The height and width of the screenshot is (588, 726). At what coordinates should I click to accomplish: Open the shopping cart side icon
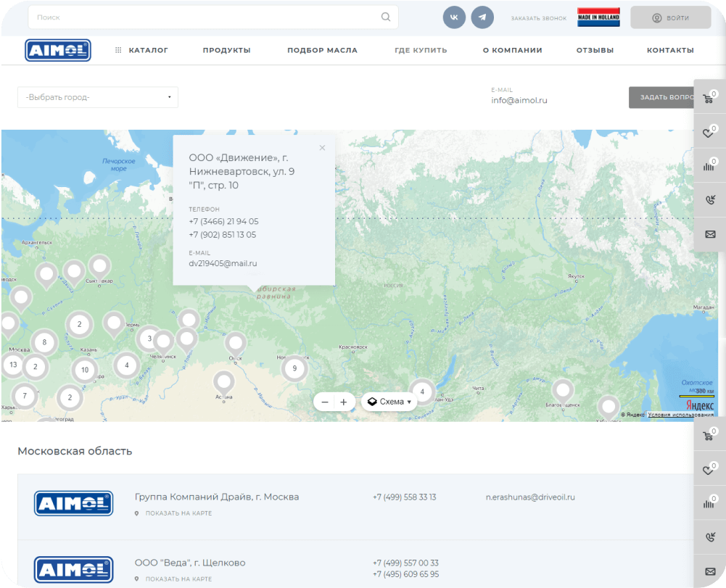pos(709,98)
